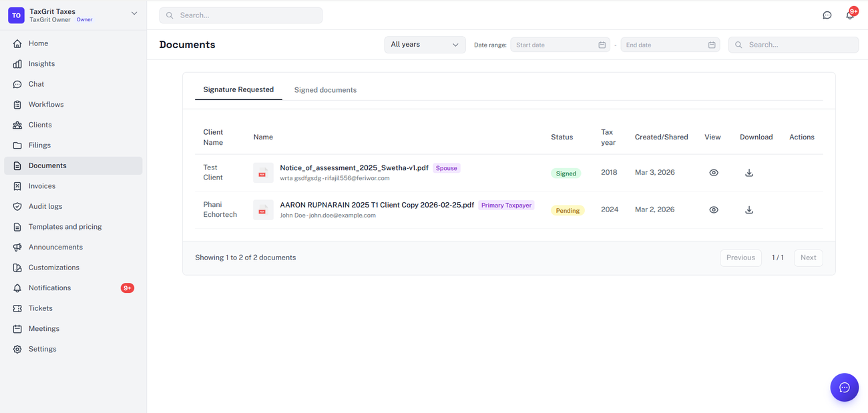Screen dimensions: 868x413
Task: Open Meetings from the sidebar
Action: 73,329
